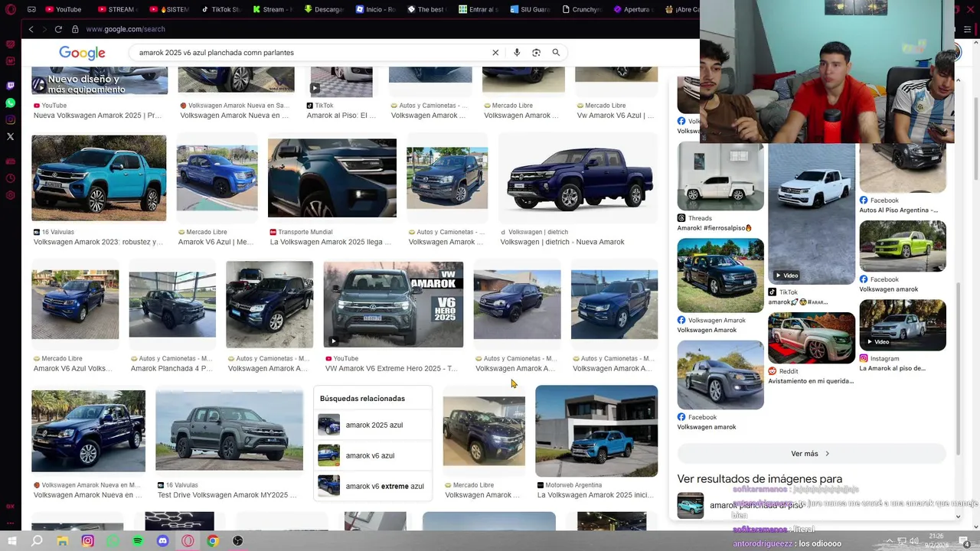Switch to the TikTok Studio tab
980x551 pixels.
point(220,9)
